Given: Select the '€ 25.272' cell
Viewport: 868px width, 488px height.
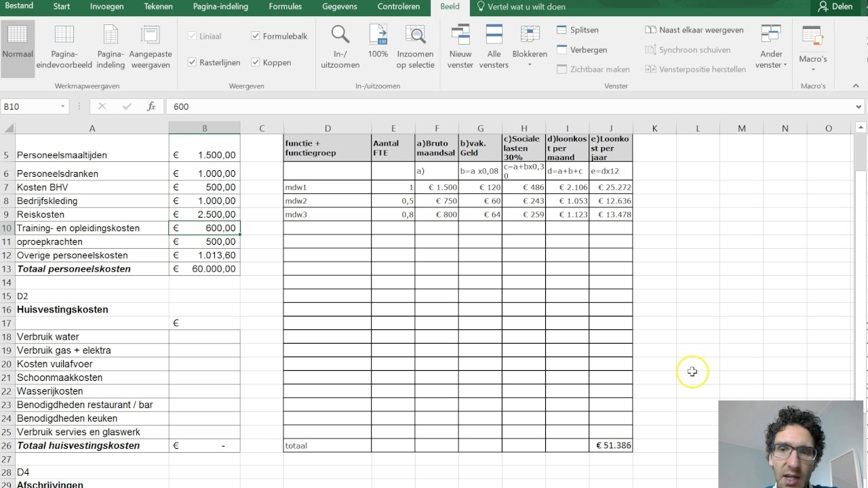Looking at the screenshot, I should (611, 187).
